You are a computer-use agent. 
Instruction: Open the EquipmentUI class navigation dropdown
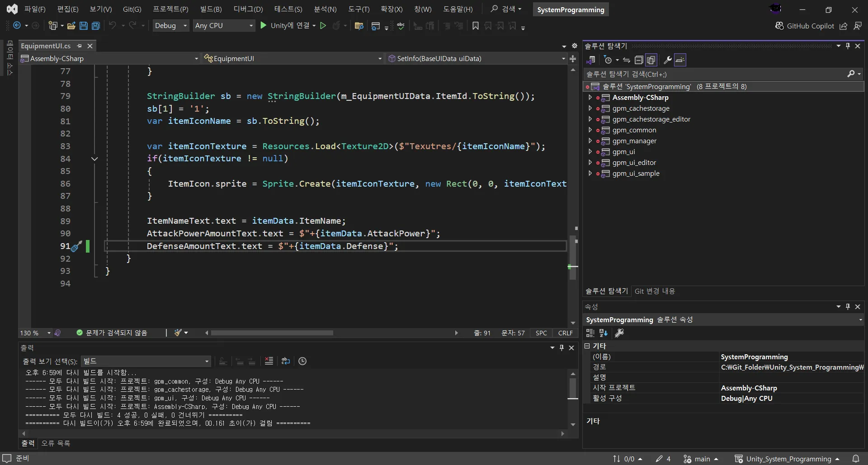click(x=292, y=58)
